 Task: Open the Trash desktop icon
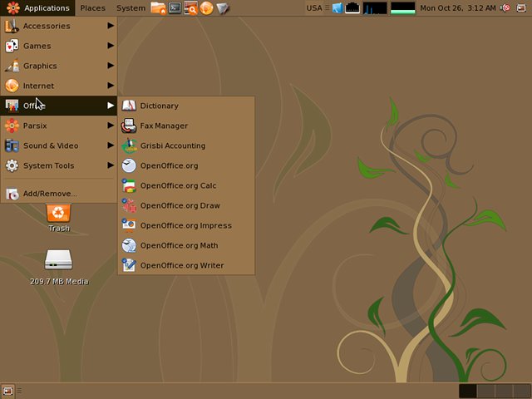tap(58, 213)
